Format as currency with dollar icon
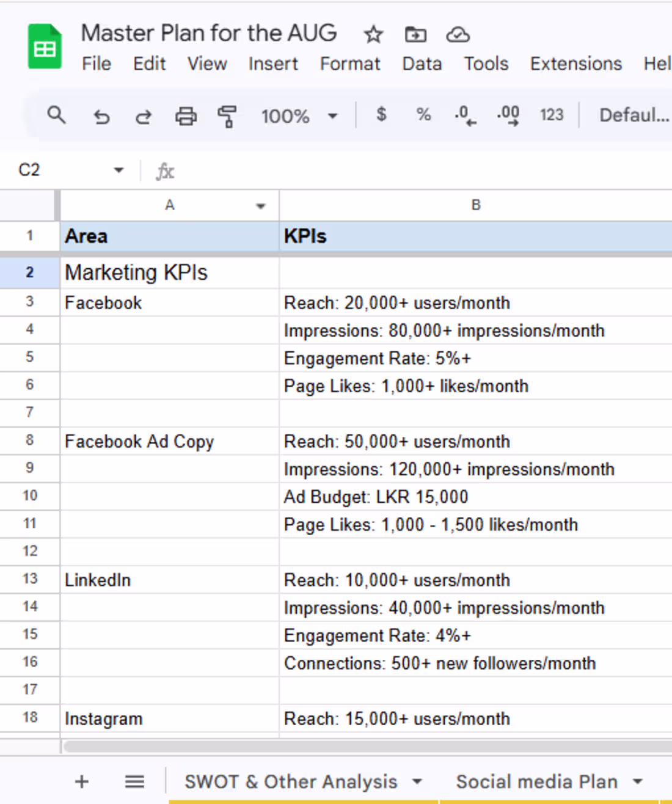Screen dimensions: 672x804 (x=381, y=114)
